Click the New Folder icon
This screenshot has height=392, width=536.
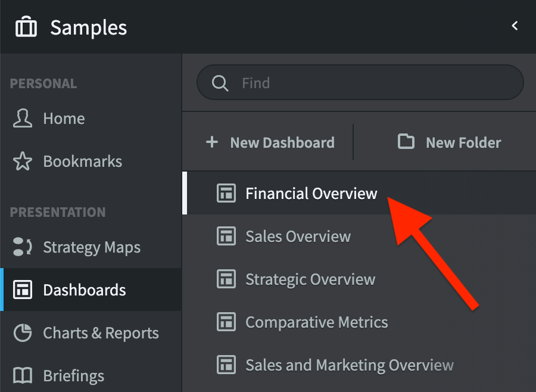[x=406, y=142]
